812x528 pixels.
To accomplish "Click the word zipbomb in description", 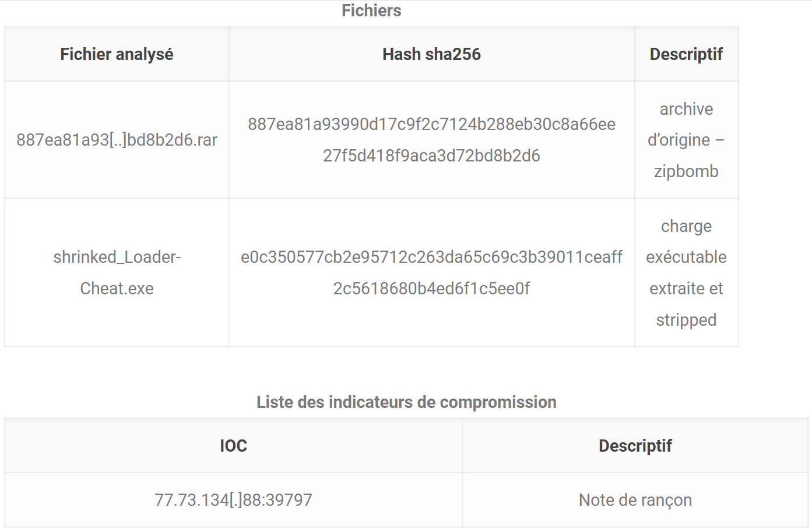I will (686, 171).
